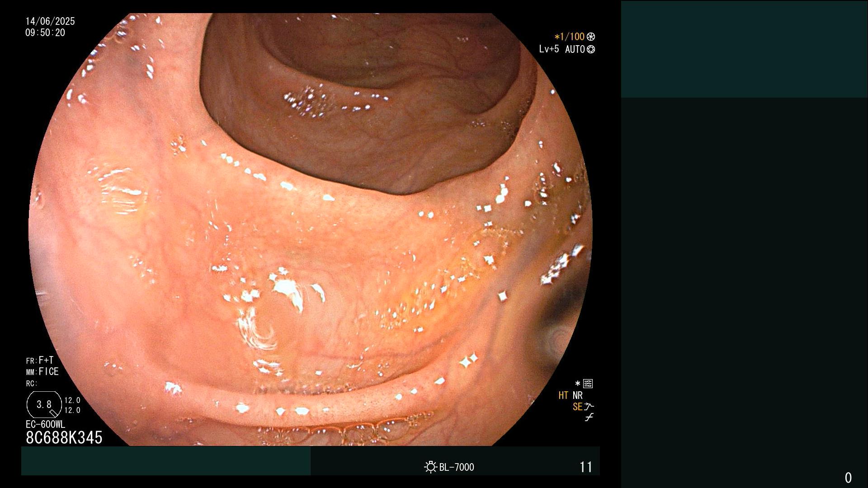
Task: Click the Lv+5 brightness level
Action: coord(549,49)
